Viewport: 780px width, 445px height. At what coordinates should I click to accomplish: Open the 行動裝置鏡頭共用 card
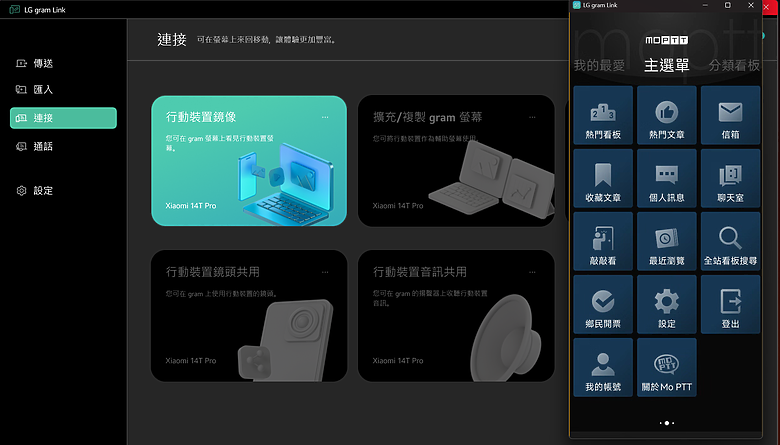coord(249,316)
